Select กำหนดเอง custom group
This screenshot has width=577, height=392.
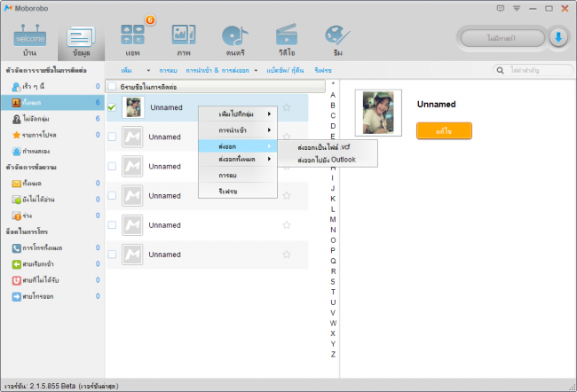52,151
